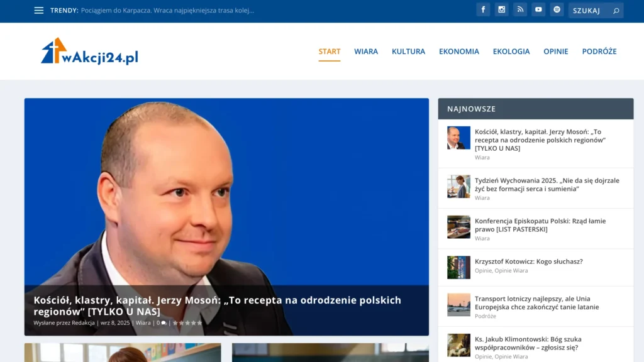Open the RSS feed icon

[x=519, y=9]
